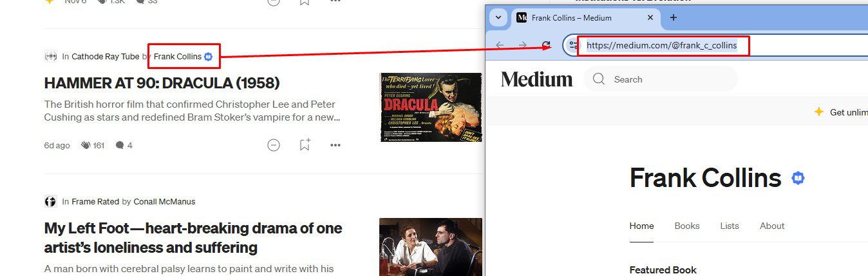Open Conall McManus author link
Viewport: 868px width, 276px height.
click(x=164, y=201)
